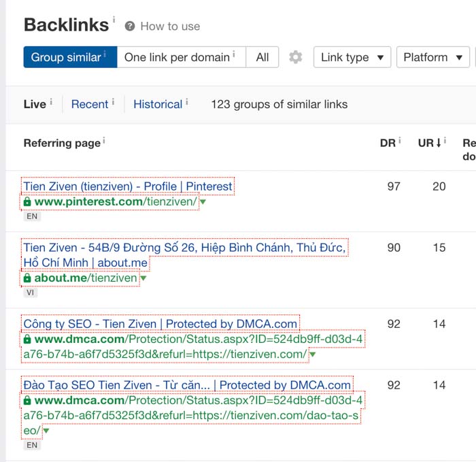Viewport: 476px width, 462px height.
Task: Click info icon next to Referring page
Action: 104,140
